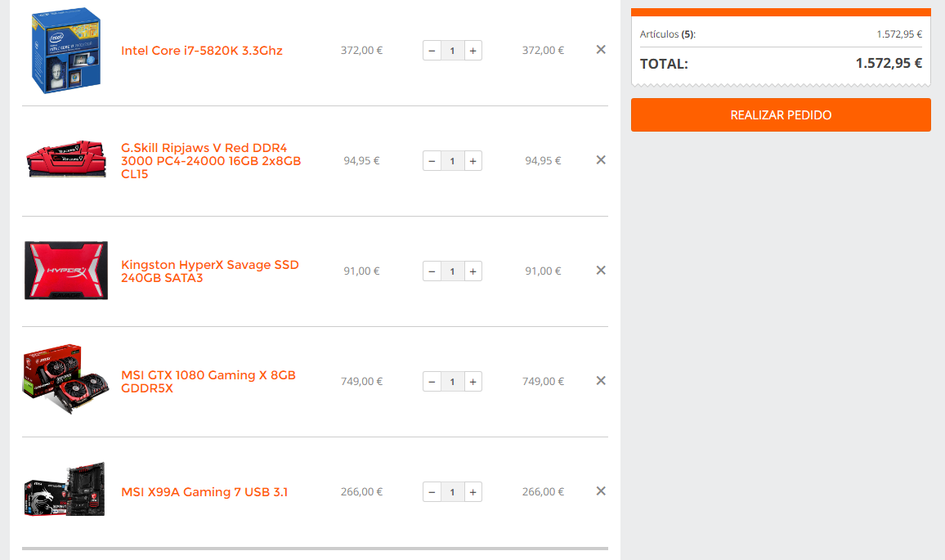Decrease quantity of Intel Core i7-5820K
The width and height of the screenshot is (945, 560).
[x=432, y=51]
